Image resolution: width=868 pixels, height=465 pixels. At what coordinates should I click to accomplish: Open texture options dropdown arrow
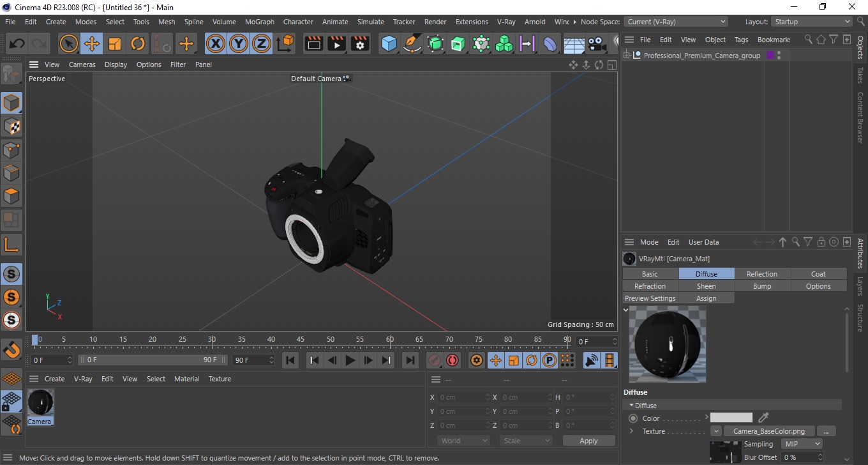pos(716,431)
